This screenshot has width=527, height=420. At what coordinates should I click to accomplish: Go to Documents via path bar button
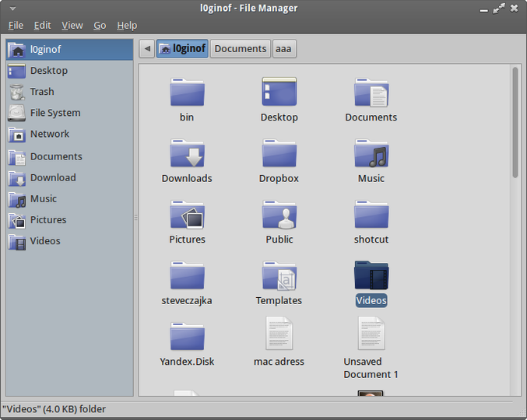point(241,49)
